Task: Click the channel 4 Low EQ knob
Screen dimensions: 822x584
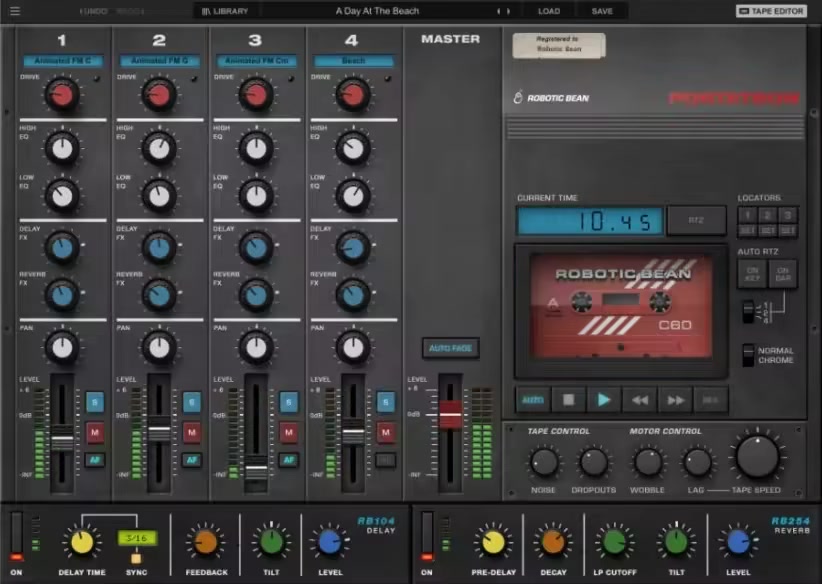Action: coord(353,196)
